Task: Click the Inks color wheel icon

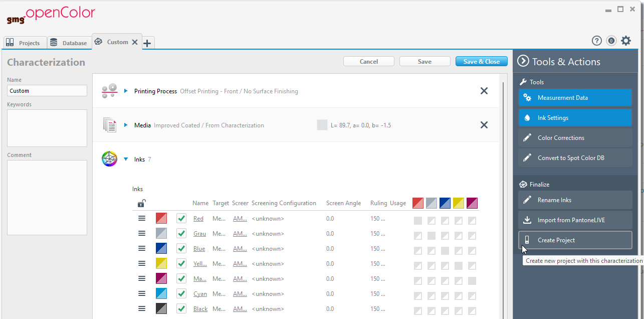Action: (109, 159)
